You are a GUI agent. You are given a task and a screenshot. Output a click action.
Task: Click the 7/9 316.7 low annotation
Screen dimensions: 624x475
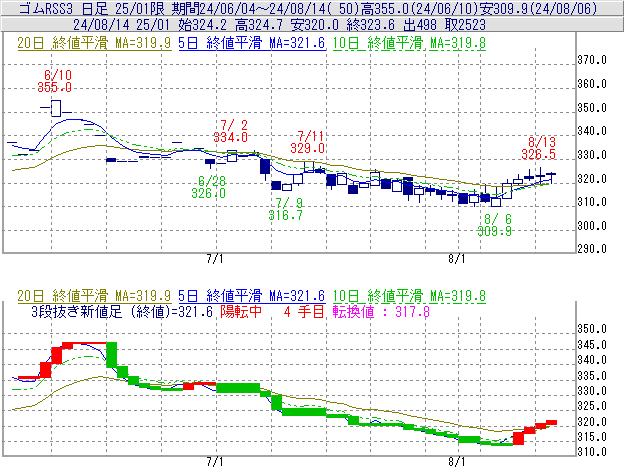(285, 209)
